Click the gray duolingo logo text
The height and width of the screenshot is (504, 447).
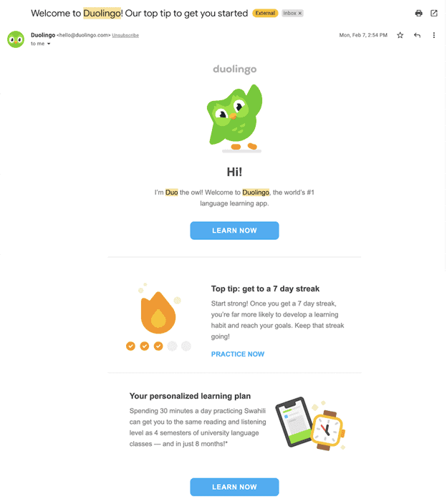(235, 69)
